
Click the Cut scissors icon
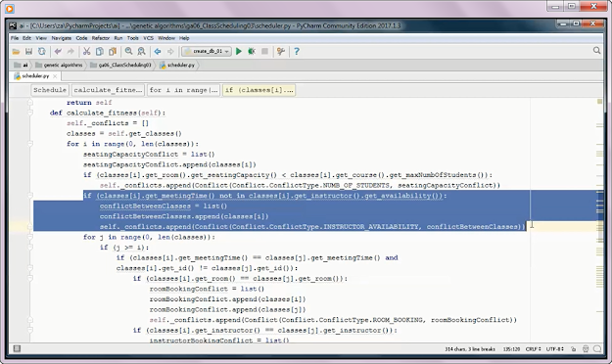86,51
